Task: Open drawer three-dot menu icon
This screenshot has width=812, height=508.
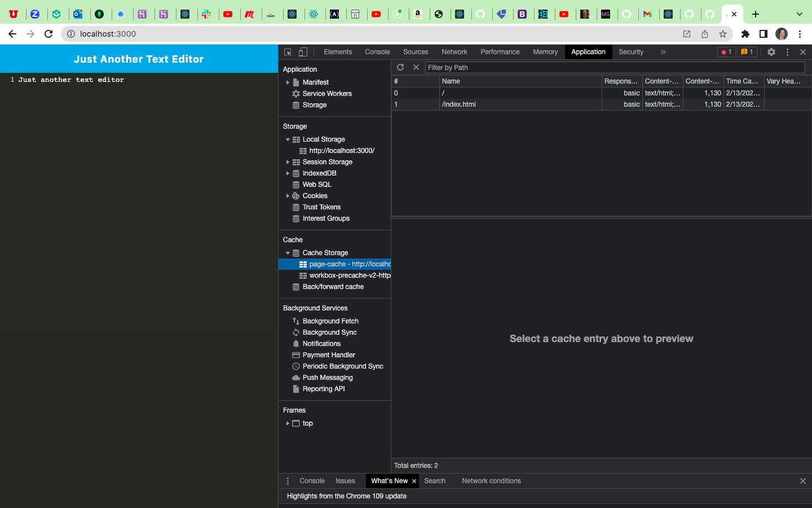Action: [x=288, y=481]
